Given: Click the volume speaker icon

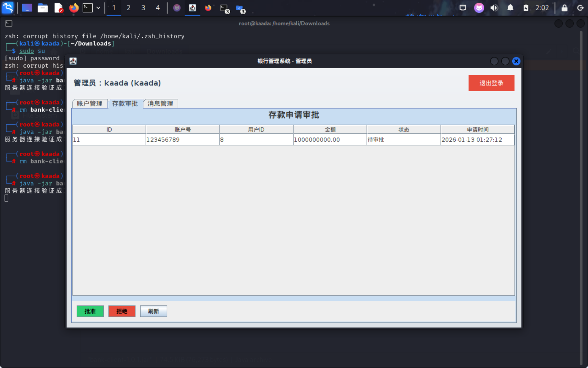Looking at the screenshot, I should (x=494, y=8).
